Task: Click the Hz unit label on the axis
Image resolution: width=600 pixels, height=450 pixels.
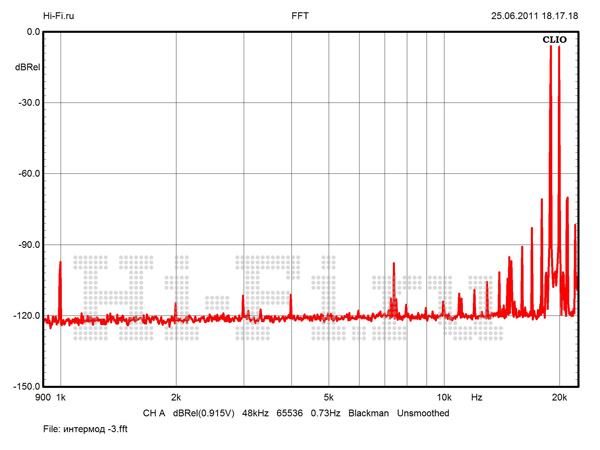Action: click(x=477, y=397)
